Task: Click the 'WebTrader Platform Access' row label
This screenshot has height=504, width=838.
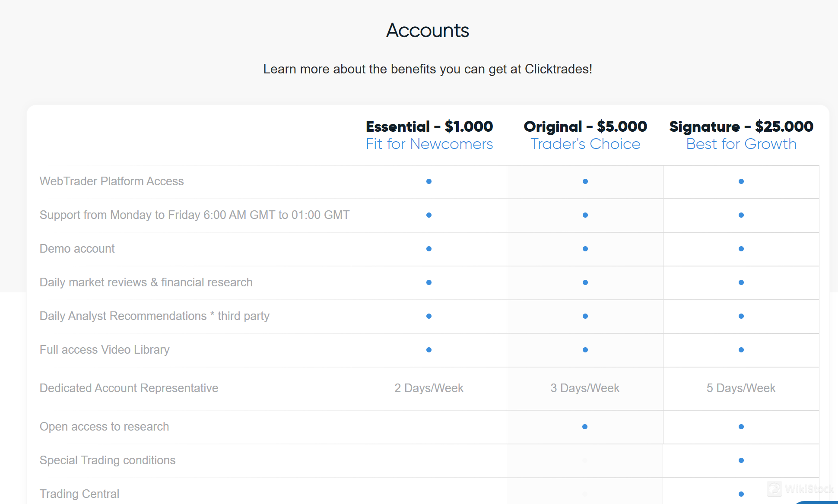Action: [112, 181]
